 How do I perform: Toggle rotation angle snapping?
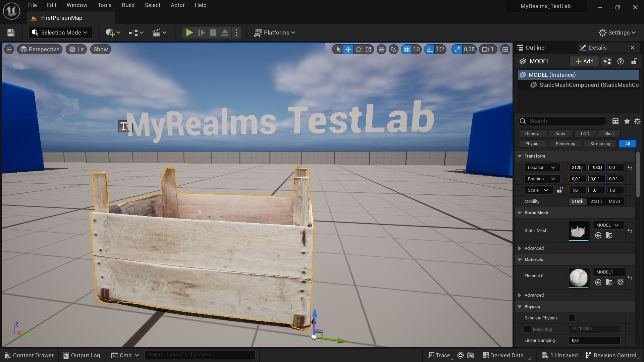pyautogui.click(x=430, y=50)
